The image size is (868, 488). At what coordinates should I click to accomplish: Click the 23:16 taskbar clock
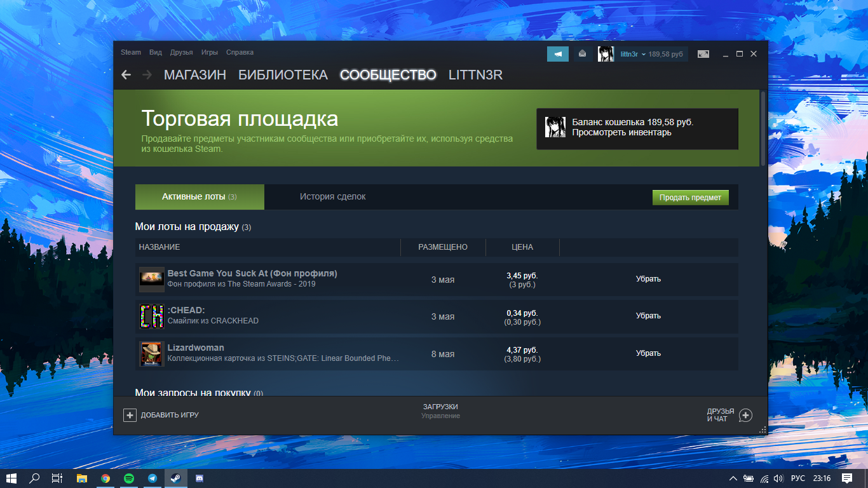coord(822,478)
